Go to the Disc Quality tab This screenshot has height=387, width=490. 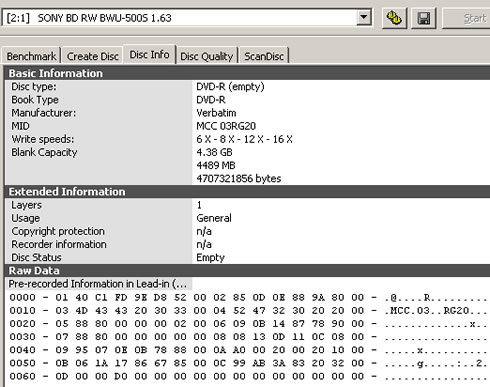coord(207,56)
